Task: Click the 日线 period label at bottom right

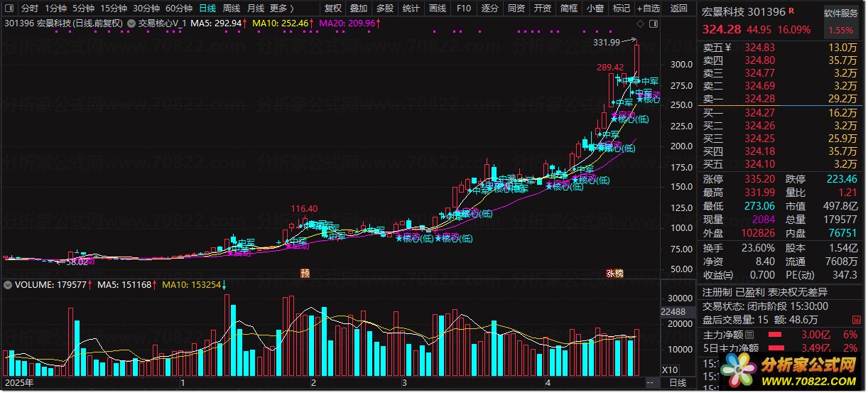Action: click(678, 382)
